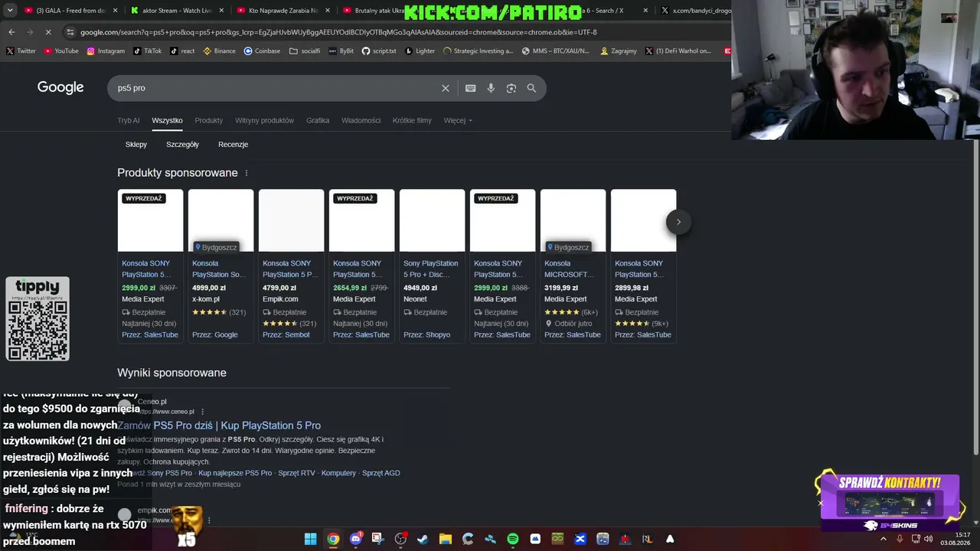Submit search with the magnifier icon

click(531, 88)
